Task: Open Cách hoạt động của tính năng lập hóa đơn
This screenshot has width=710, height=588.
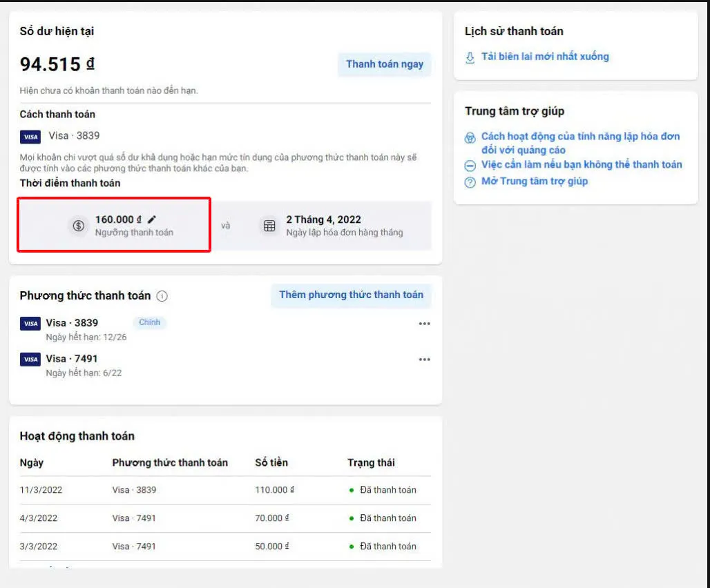Action: pos(580,137)
